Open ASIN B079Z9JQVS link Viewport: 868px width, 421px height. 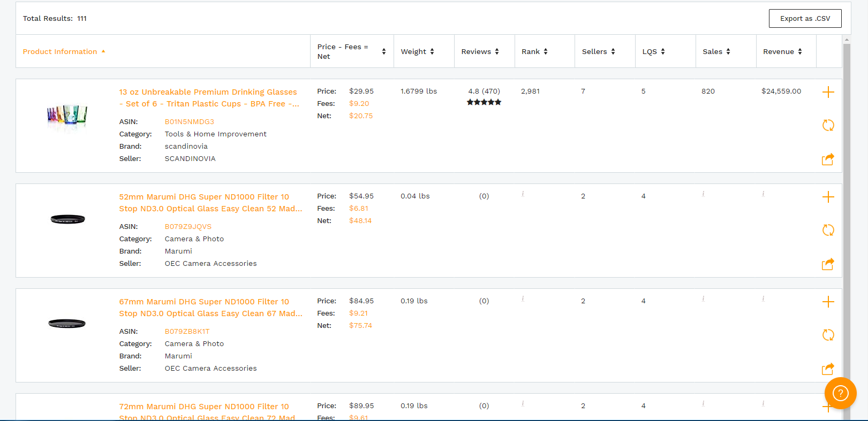(x=188, y=226)
